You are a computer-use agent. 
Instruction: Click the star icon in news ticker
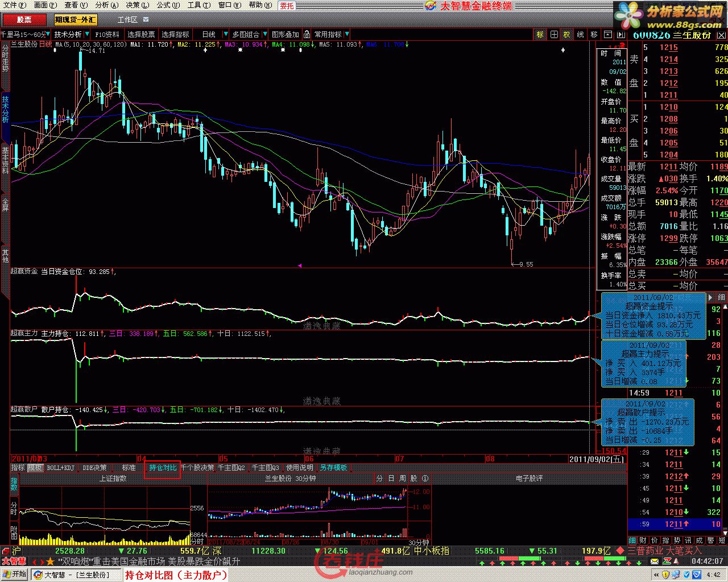(x=49, y=561)
